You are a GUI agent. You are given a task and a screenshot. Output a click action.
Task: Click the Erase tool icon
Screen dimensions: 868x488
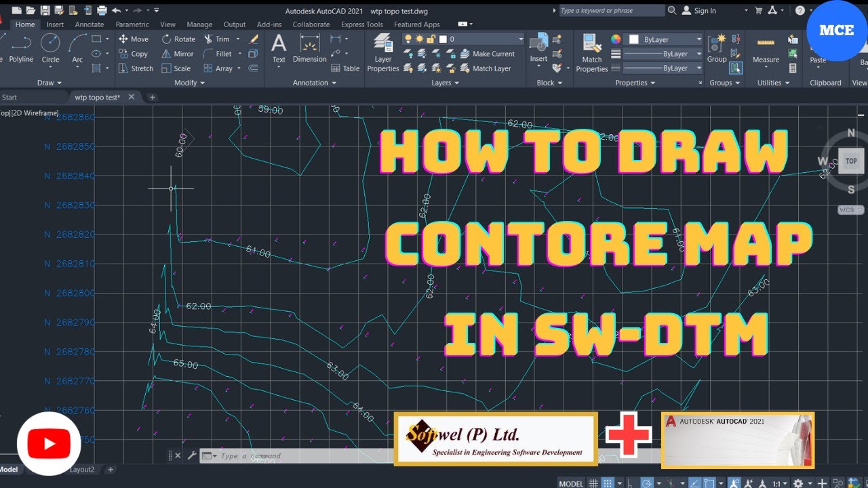pyautogui.click(x=254, y=39)
